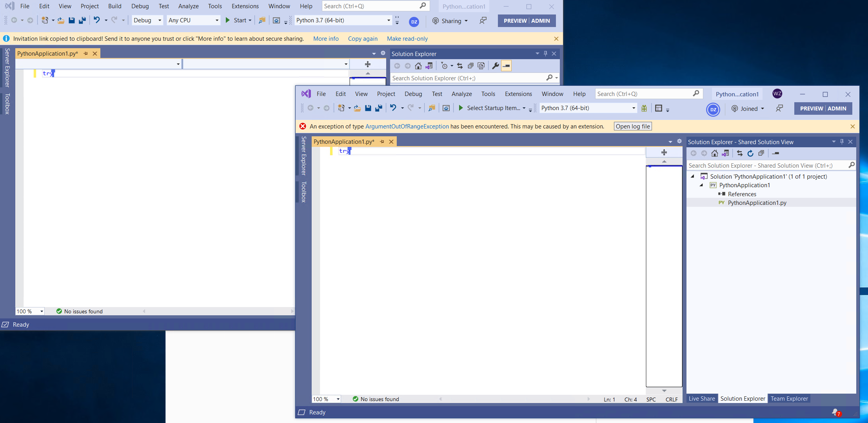Screen dimensions: 868x423
Task: Toggle the pin on Solution Explorer panel
Action: pos(842,142)
